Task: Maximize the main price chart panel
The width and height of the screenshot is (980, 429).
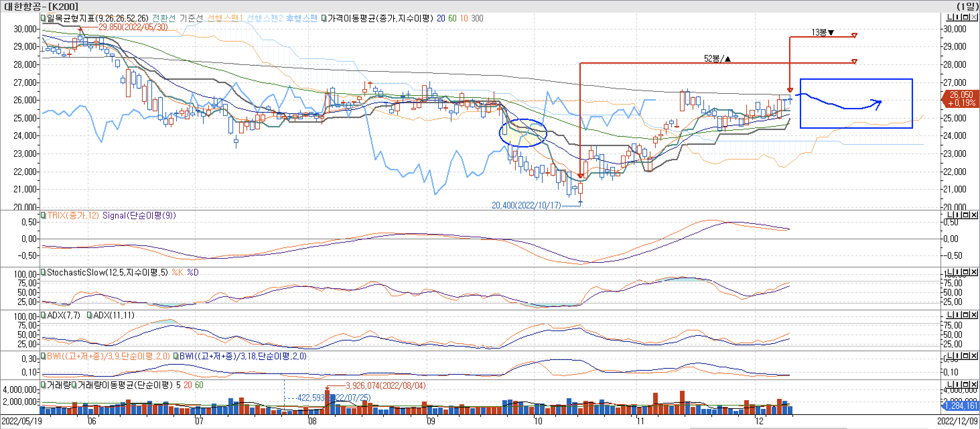Action: 966,17
